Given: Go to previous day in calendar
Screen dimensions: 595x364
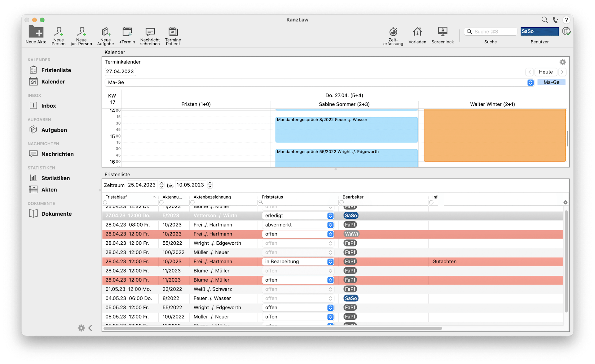Looking at the screenshot, I should (x=529, y=72).
